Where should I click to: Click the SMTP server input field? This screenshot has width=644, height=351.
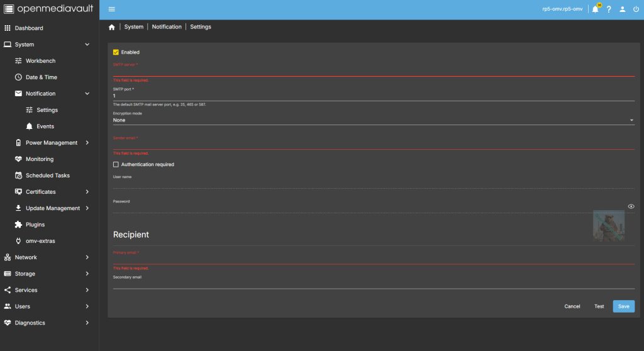click(374, 71)
